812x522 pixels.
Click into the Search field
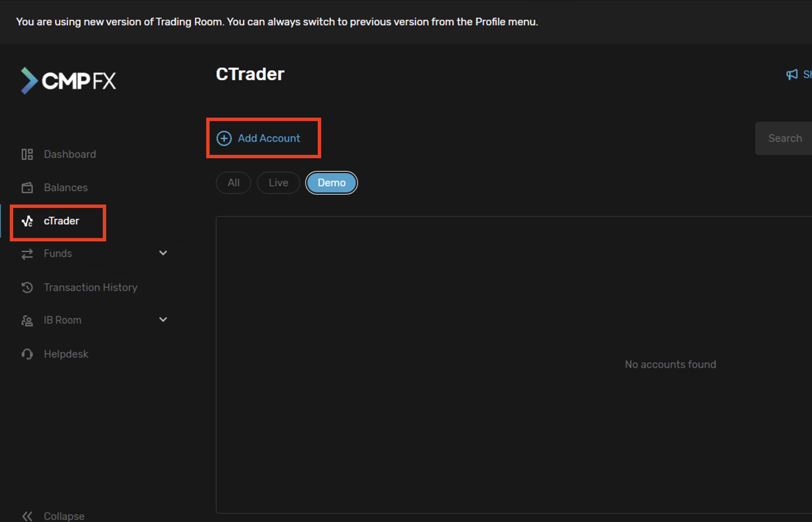(x=784, y=138)
